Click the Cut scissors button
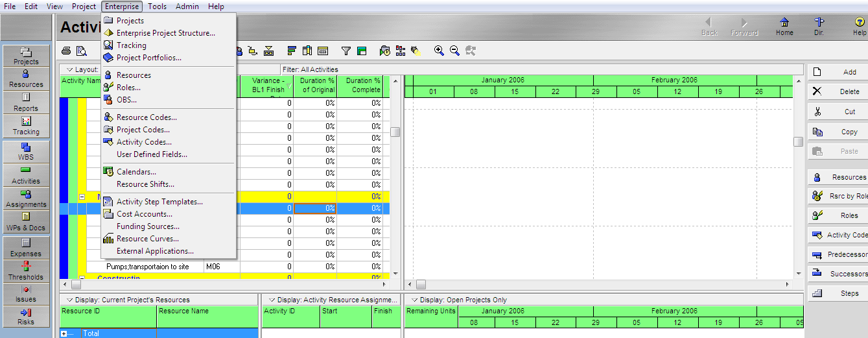Screen dimensions: 868x338 pyautogui.click(x=838, y=112)
